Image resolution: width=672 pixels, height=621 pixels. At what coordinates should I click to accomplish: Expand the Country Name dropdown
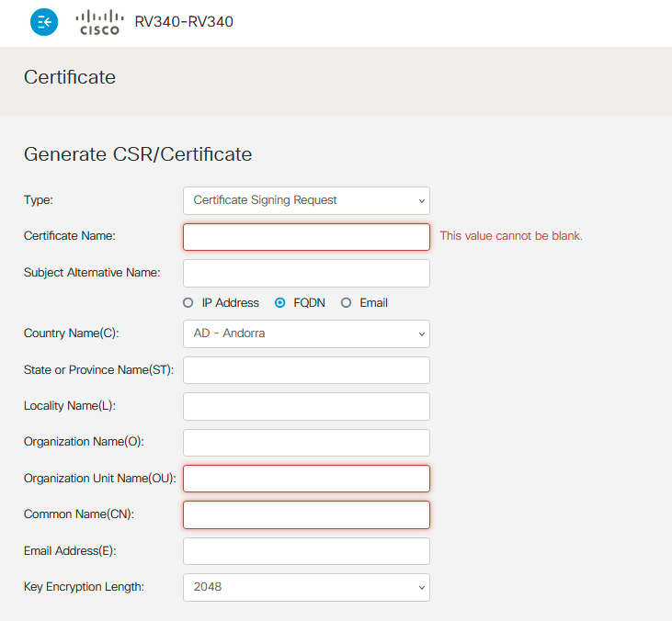click(x=306, y=333)
